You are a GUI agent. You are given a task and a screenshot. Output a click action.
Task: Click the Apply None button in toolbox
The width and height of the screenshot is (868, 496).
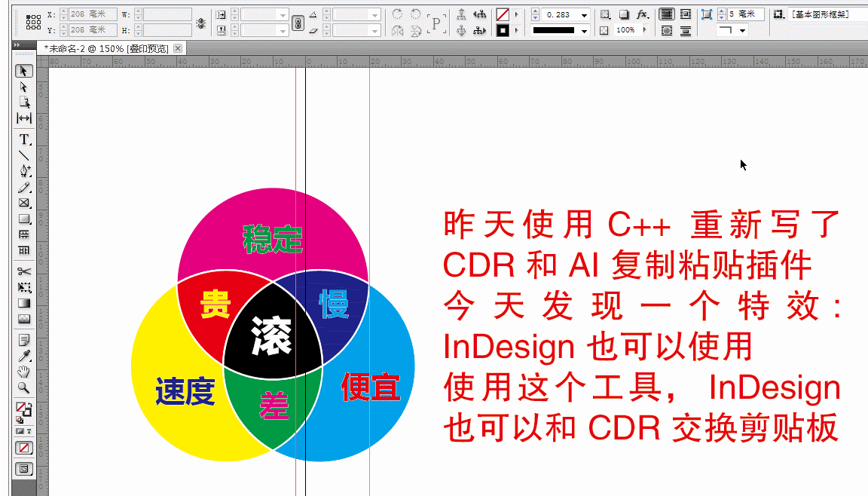point(23,448)
